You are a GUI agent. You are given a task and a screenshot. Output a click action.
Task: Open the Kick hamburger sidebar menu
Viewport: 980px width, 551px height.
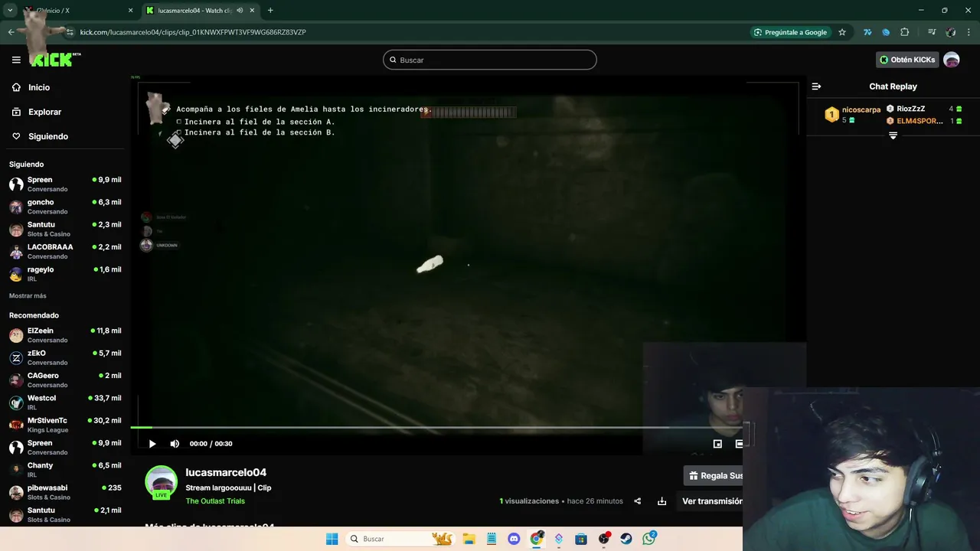pos(16,60)
